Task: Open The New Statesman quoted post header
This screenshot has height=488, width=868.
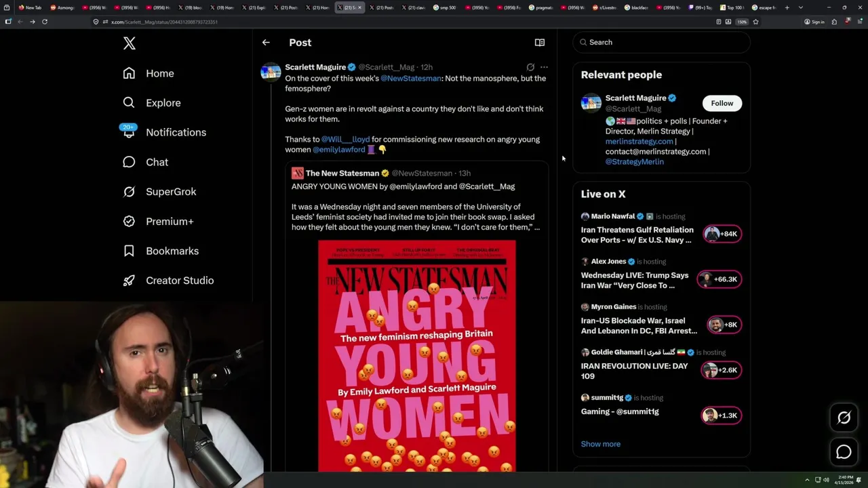Action: tap(380, 174)
